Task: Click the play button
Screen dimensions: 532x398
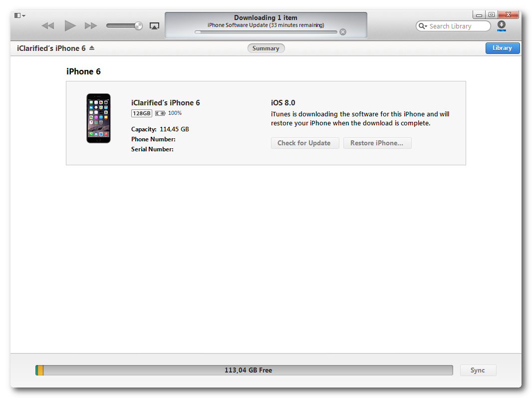Action: coord(70,25)
